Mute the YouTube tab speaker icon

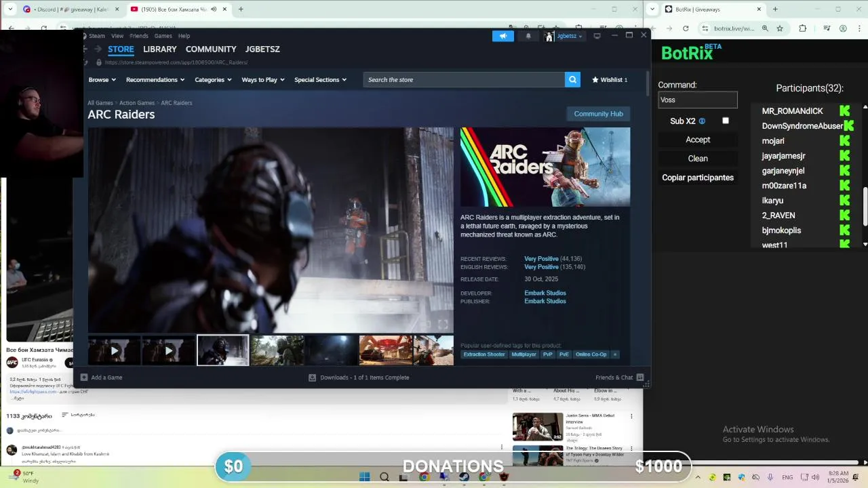coord(214,9)
